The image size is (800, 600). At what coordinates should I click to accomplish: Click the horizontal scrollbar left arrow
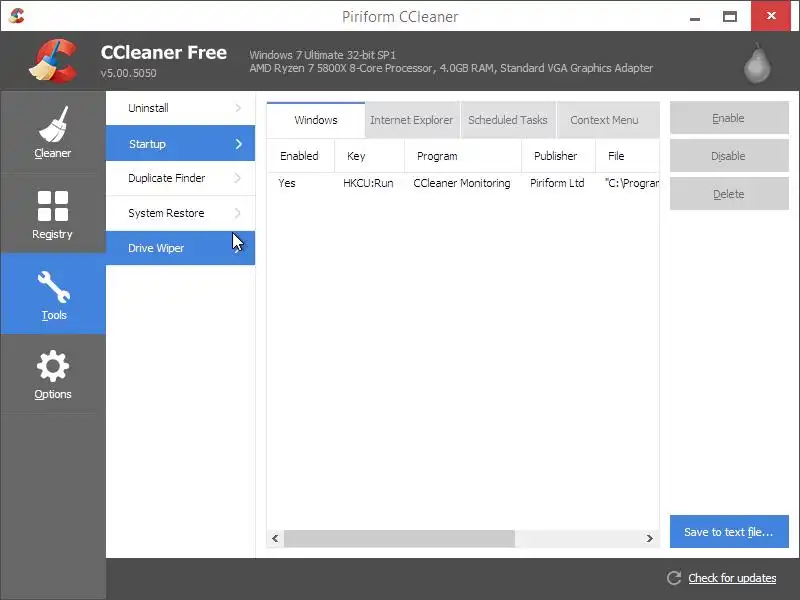276,538
